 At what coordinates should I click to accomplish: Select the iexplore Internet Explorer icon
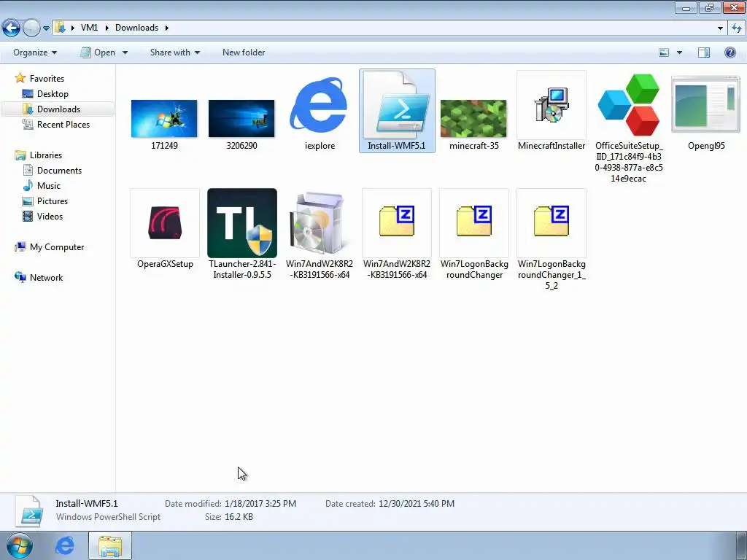(320, 105)
